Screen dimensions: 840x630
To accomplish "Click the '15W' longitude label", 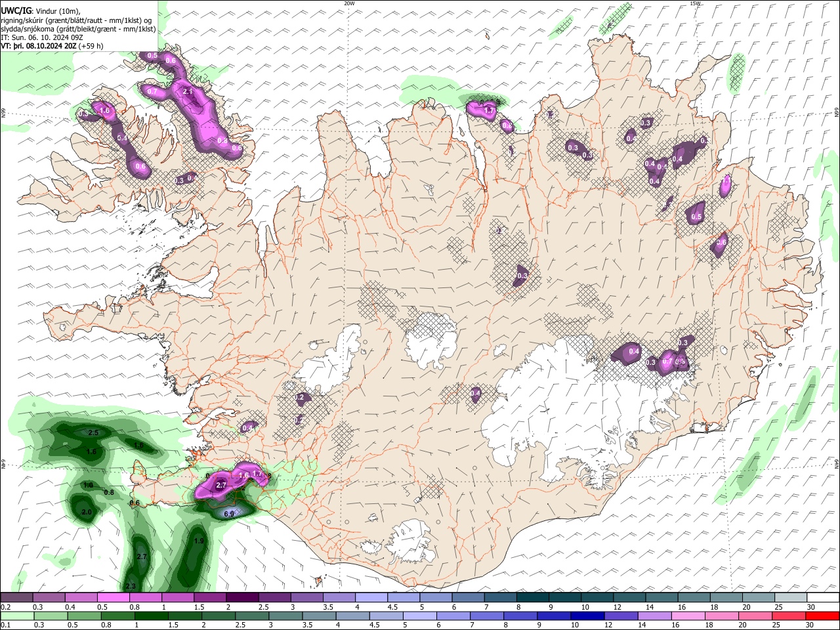I will (x=695, y=3).
